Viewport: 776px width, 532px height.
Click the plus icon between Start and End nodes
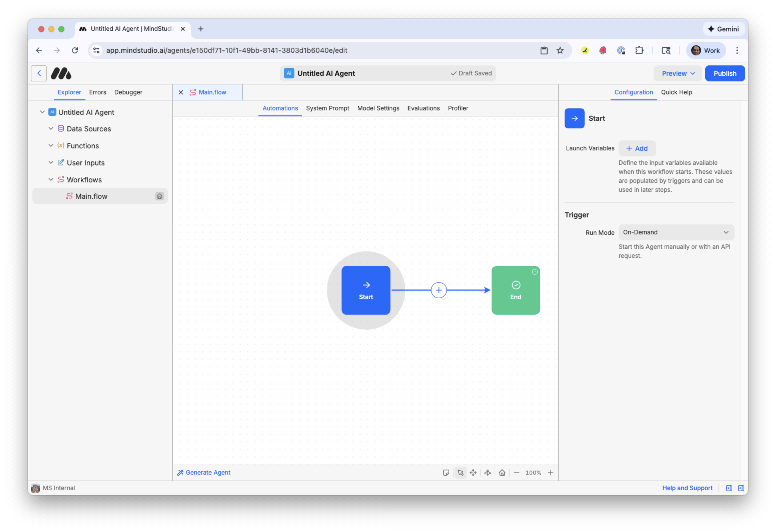(x=438, y=290)
